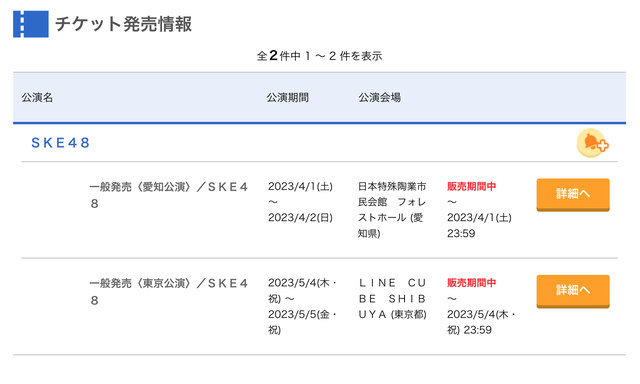The height and width of the screenshot is (384, 640).
Task: Click the blue ticket icon beside heading
Action: [31, 24]
